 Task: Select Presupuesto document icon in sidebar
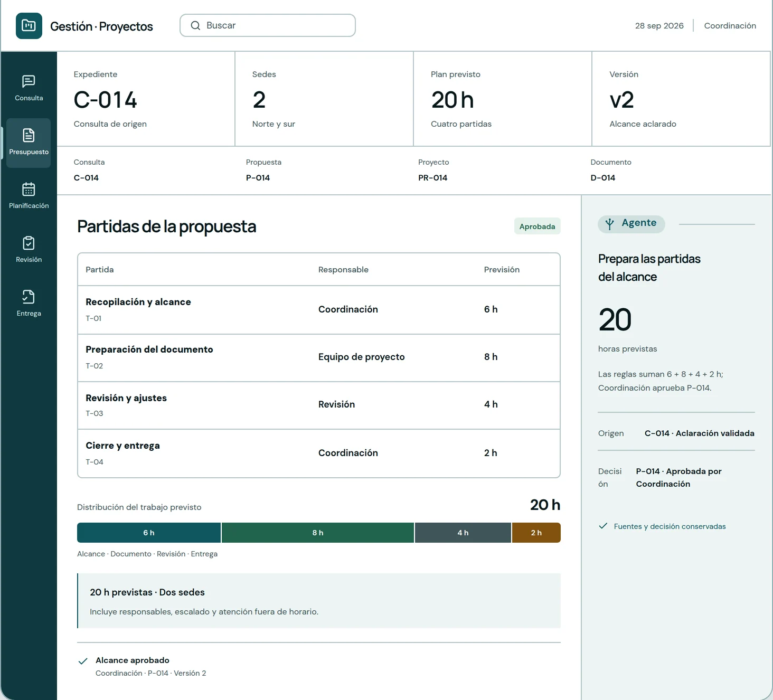click(x=29, y=135)
